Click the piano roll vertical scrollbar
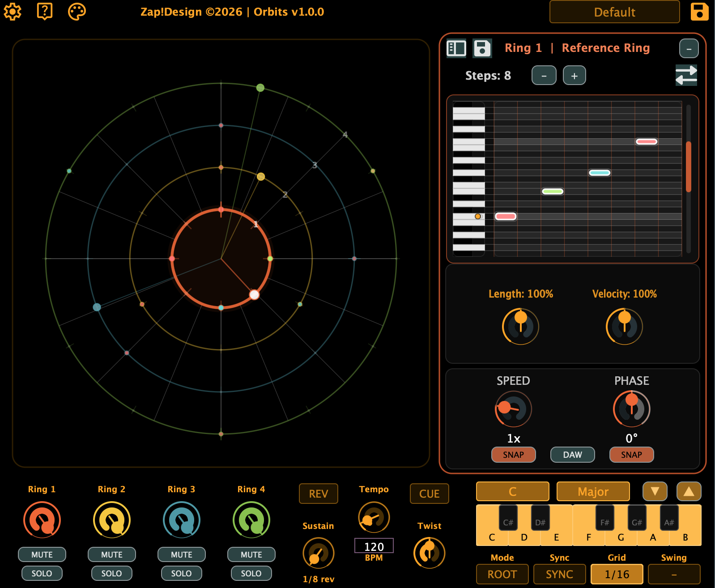 (689, 167)
